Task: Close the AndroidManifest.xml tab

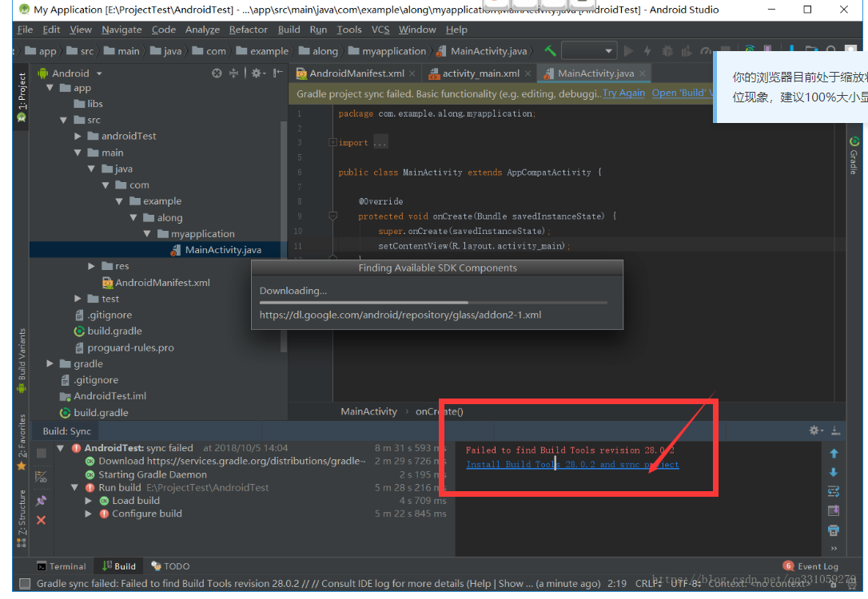Action: pyautogui.click(x=412, y=73)
